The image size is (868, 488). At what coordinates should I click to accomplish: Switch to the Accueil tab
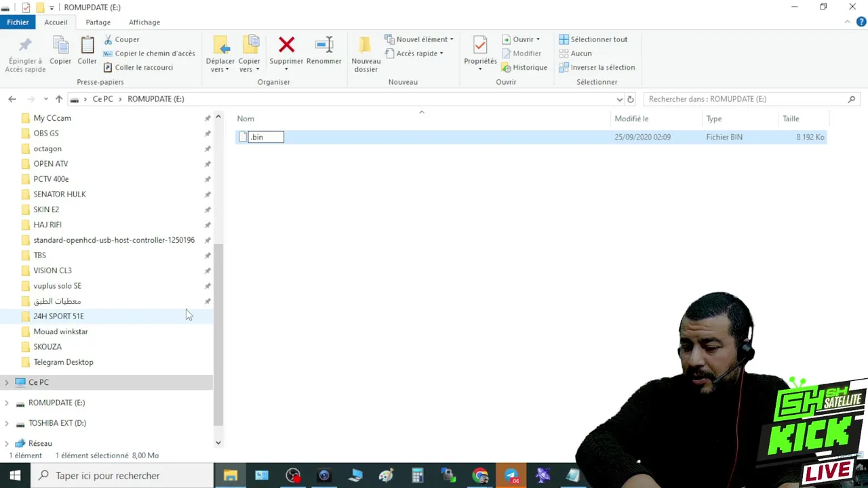(56, 22)
